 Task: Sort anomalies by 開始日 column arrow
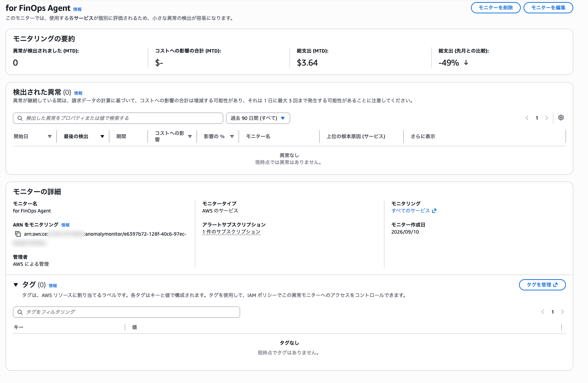(50, 136)
